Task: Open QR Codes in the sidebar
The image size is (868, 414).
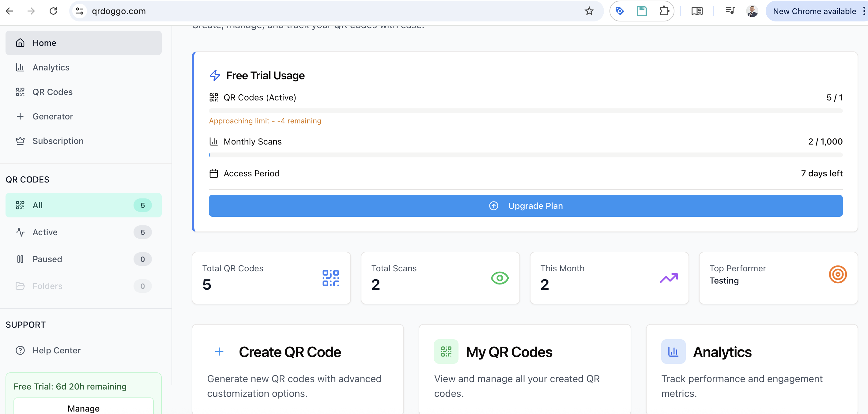Action: point(84,92)
